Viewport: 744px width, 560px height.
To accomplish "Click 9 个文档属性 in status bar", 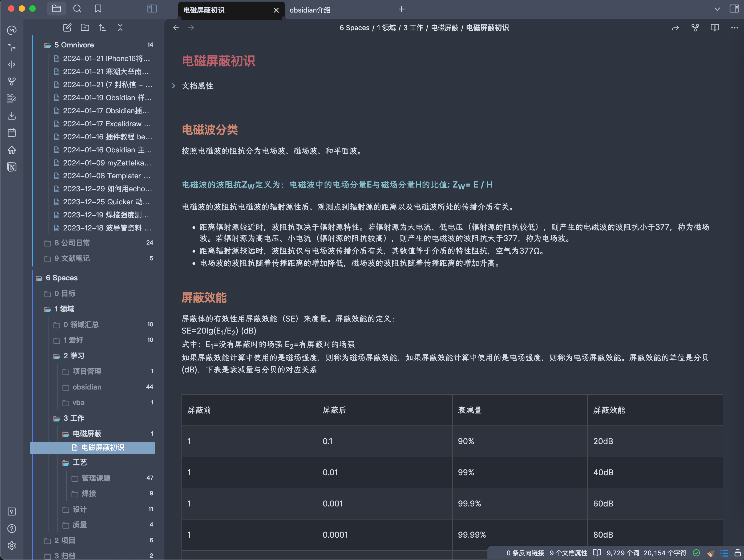I will (x=568, y=553).
